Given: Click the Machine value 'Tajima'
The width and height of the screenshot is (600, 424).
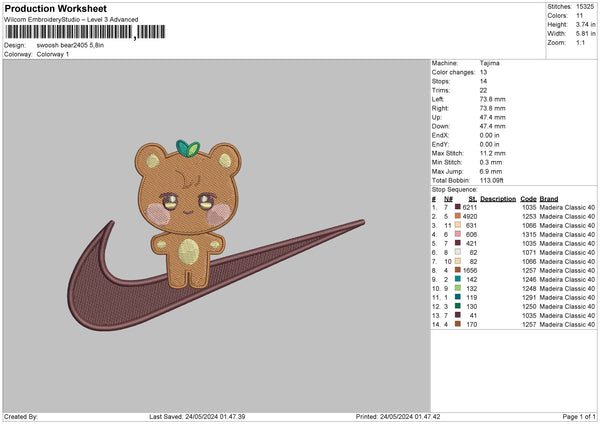Looking at the screenshot, I should pos(489,63).
